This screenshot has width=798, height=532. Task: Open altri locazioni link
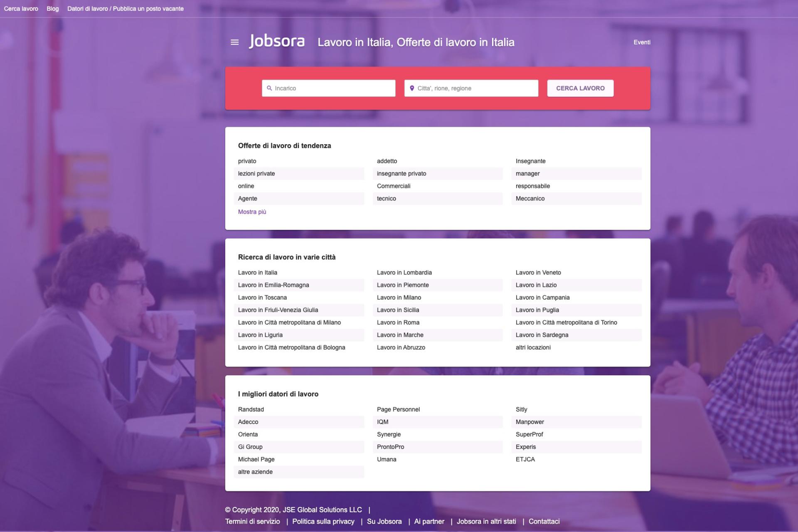coord(533,347)
